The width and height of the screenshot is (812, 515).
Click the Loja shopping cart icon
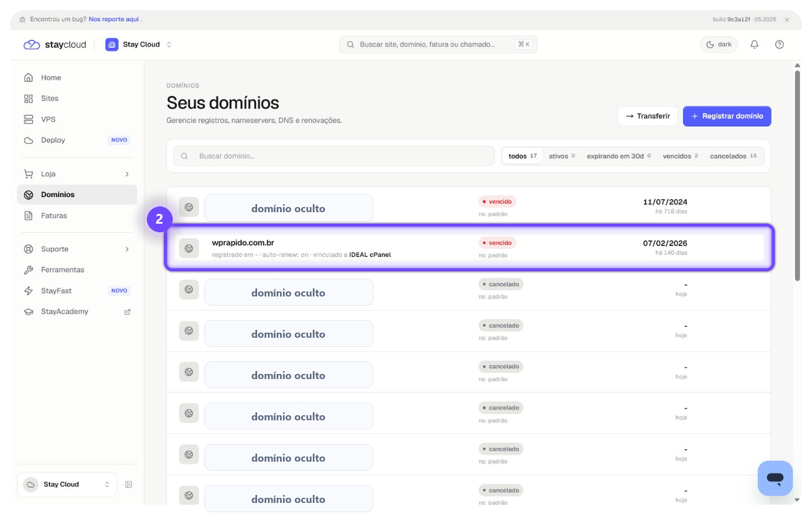point(29,174)
